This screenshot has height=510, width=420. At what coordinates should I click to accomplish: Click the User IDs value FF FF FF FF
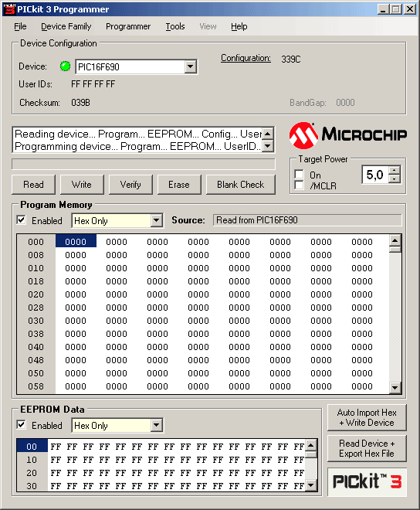click(93, 84)
